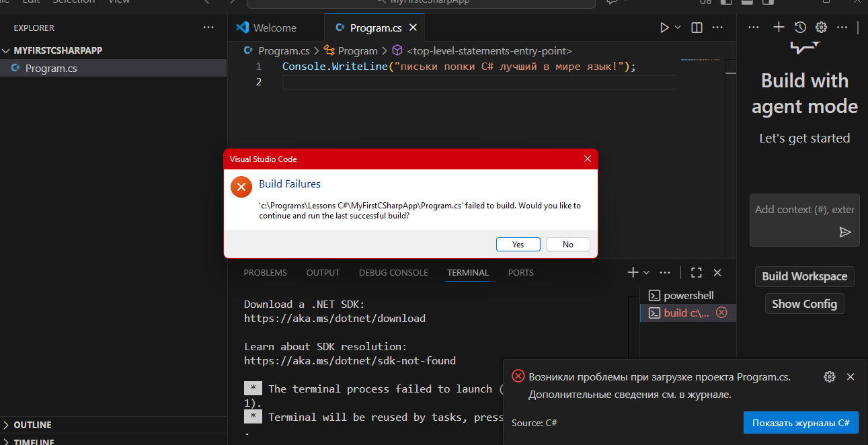
Task: Click the Source: C# label
Action: tap(535, 423)
